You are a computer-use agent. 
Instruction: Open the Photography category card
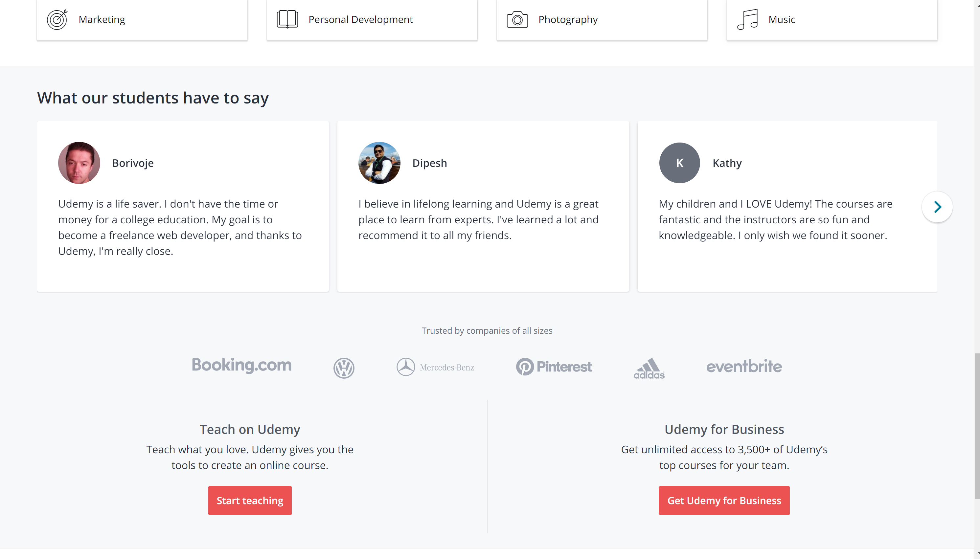(602, 20)
